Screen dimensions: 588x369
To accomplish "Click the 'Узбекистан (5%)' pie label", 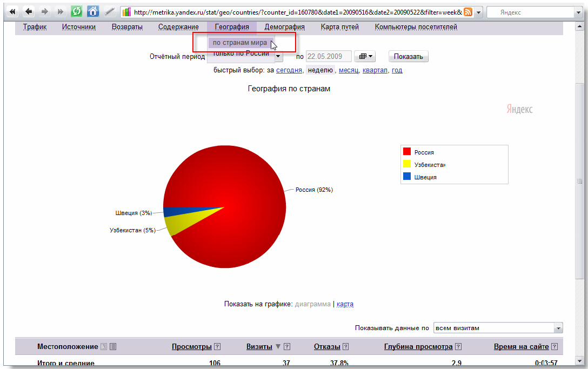I will (x=132, y=230).
